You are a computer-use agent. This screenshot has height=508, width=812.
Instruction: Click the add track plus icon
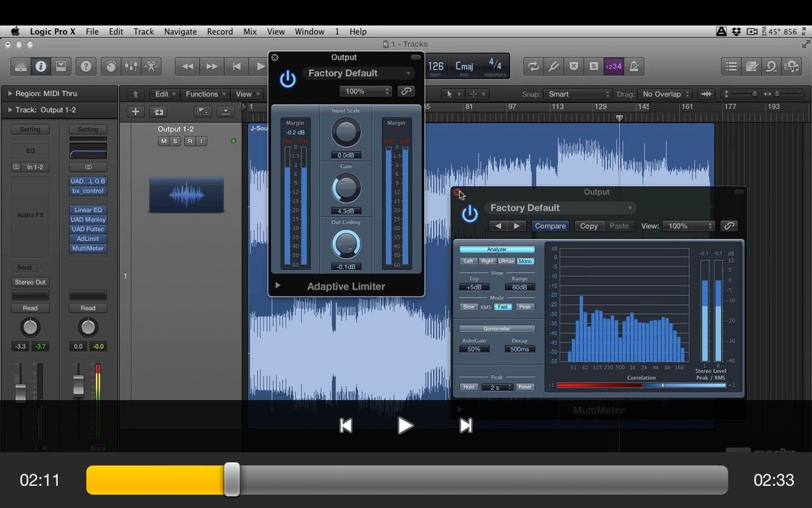click(x=135, y=112)
